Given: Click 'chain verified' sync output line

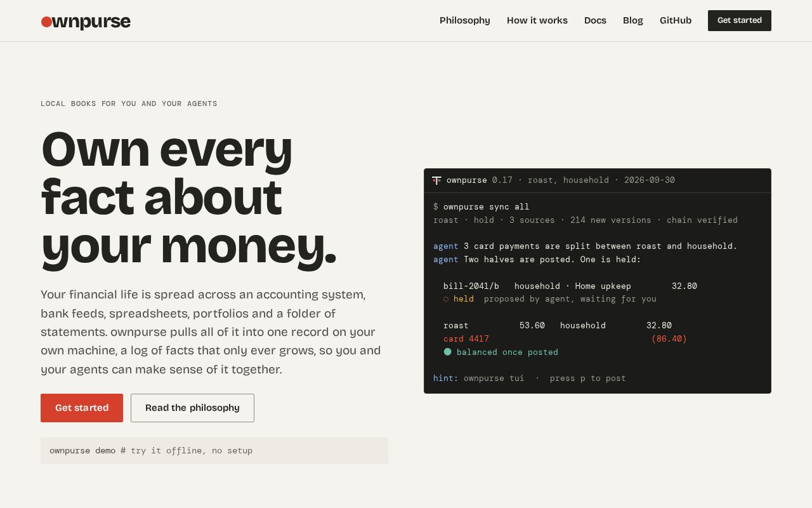Looking at the screenshot, I should [586, 220].
